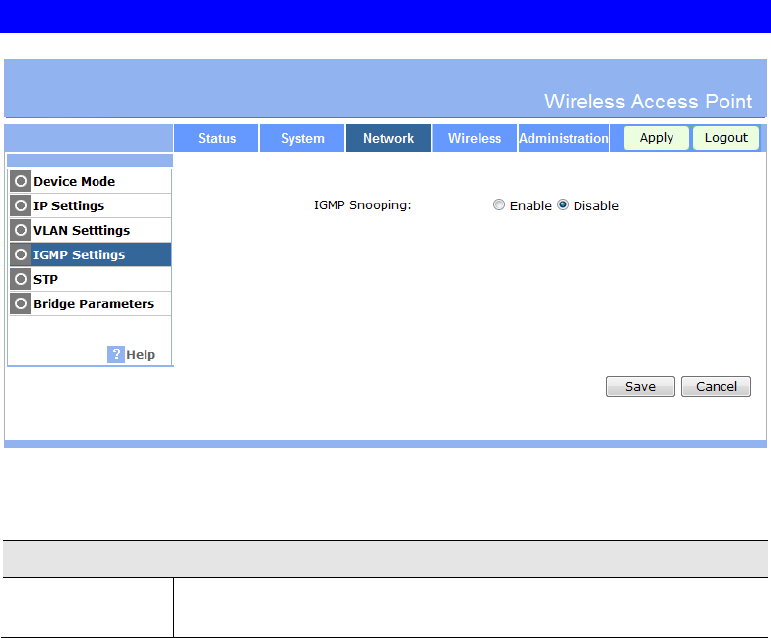
Task: Open the Help link text
Action: pos(141,355)
